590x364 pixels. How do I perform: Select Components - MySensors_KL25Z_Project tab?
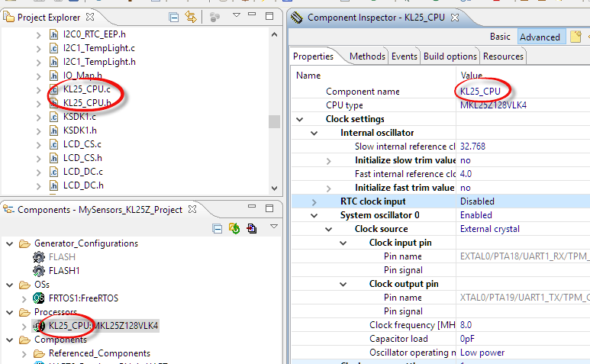[x=100, y=209]
